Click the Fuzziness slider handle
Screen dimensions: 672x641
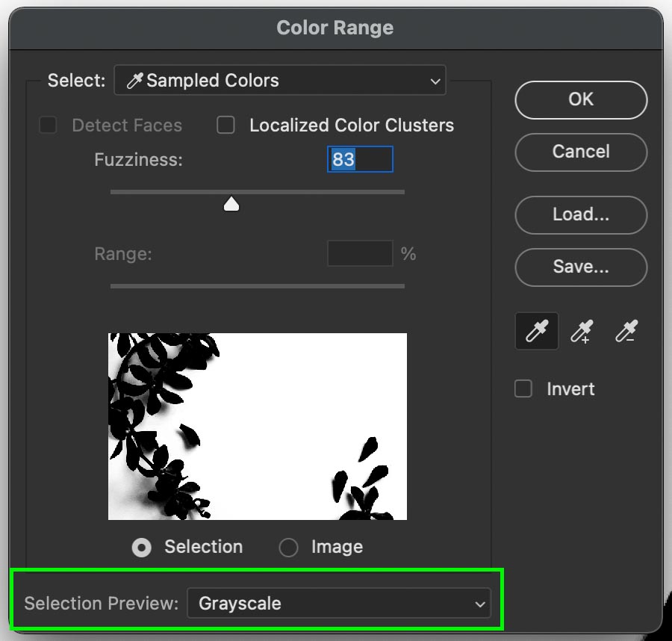[x=231, y=204]
